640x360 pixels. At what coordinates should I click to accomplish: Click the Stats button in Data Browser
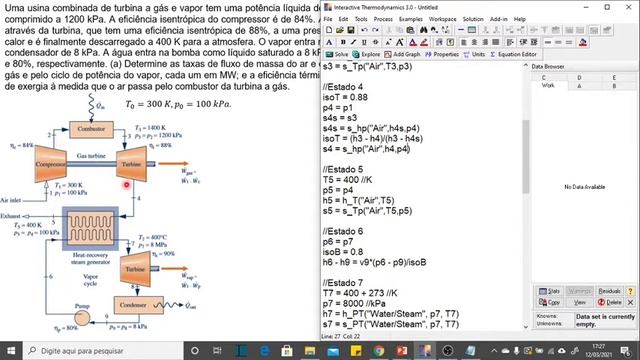click(549, 291)
